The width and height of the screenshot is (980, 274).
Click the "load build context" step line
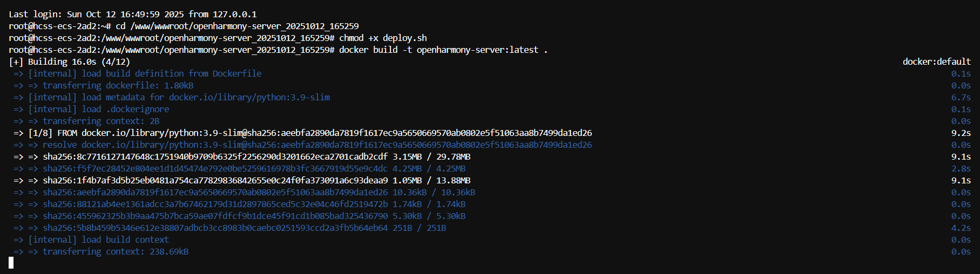pos(98,239)
